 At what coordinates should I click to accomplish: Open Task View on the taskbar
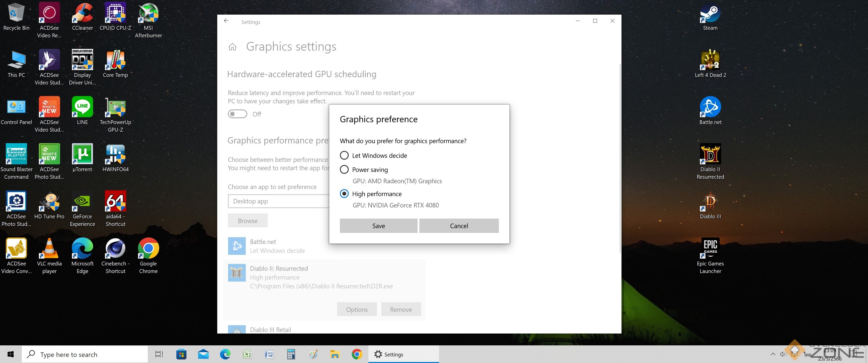(159, 354)
